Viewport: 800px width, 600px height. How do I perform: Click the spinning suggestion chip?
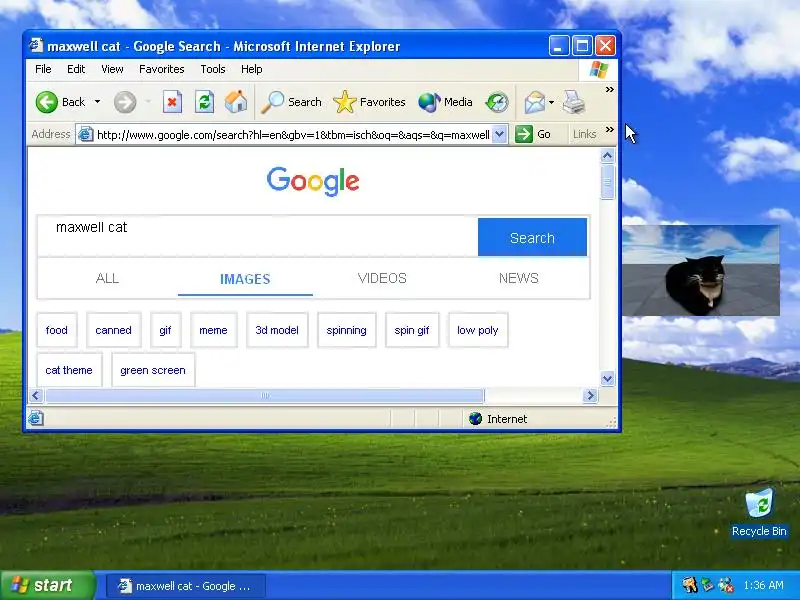(x=346, y=330)
